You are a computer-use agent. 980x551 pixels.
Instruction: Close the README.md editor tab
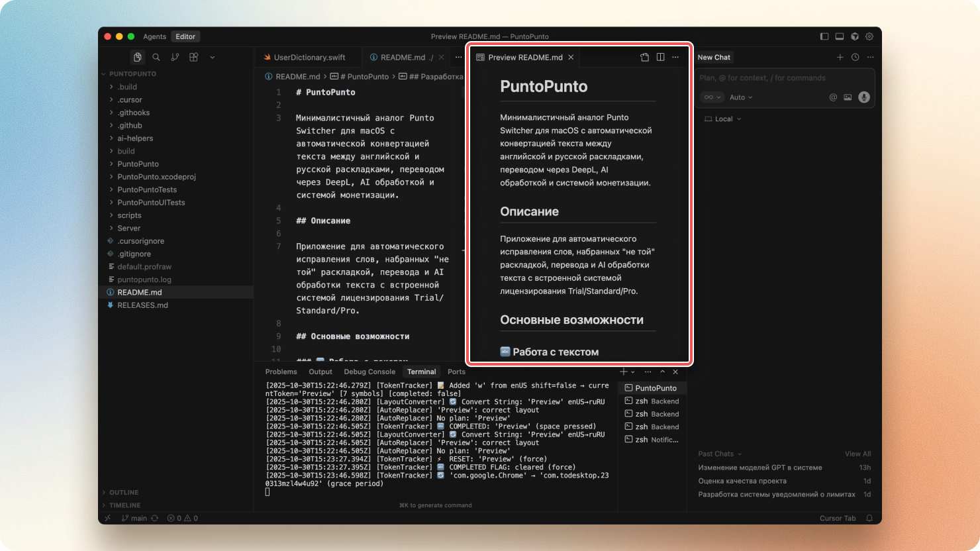pyautogui.click(x=442, y=58)
